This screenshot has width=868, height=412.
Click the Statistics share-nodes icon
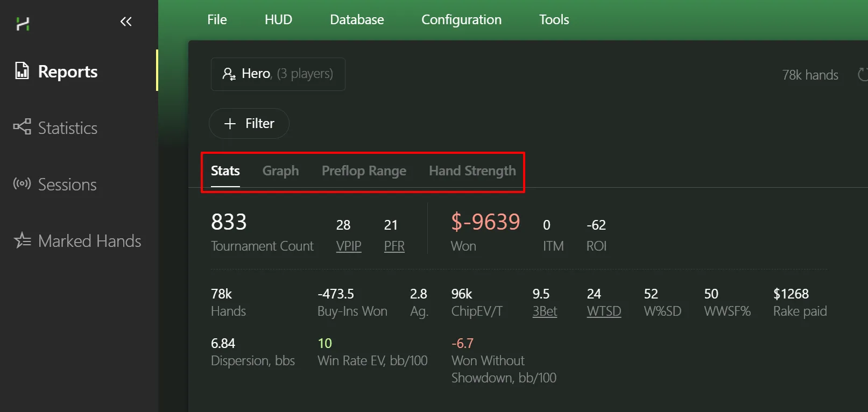click(22, 127)
